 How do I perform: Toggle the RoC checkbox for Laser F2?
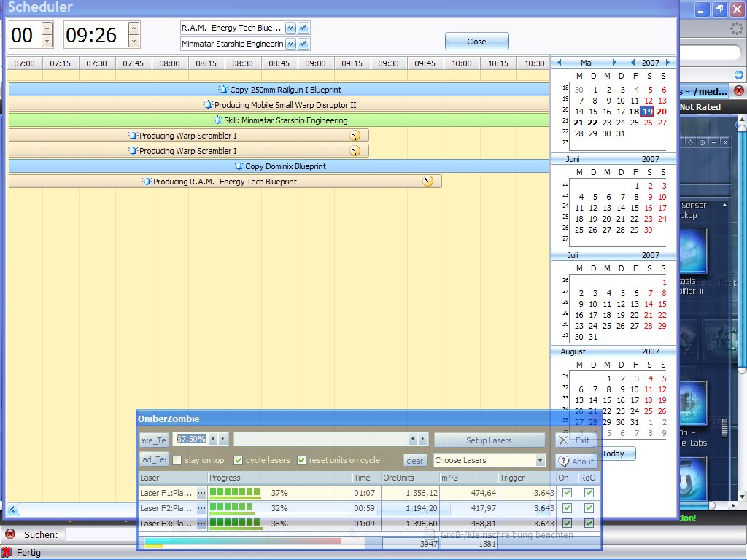[589, 508]
